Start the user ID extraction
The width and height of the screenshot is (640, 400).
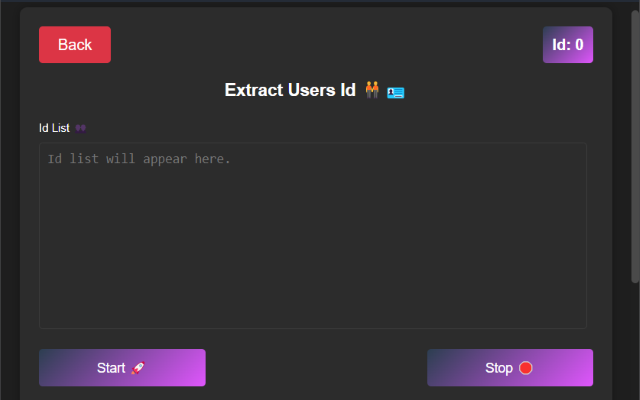coord(122,367)
